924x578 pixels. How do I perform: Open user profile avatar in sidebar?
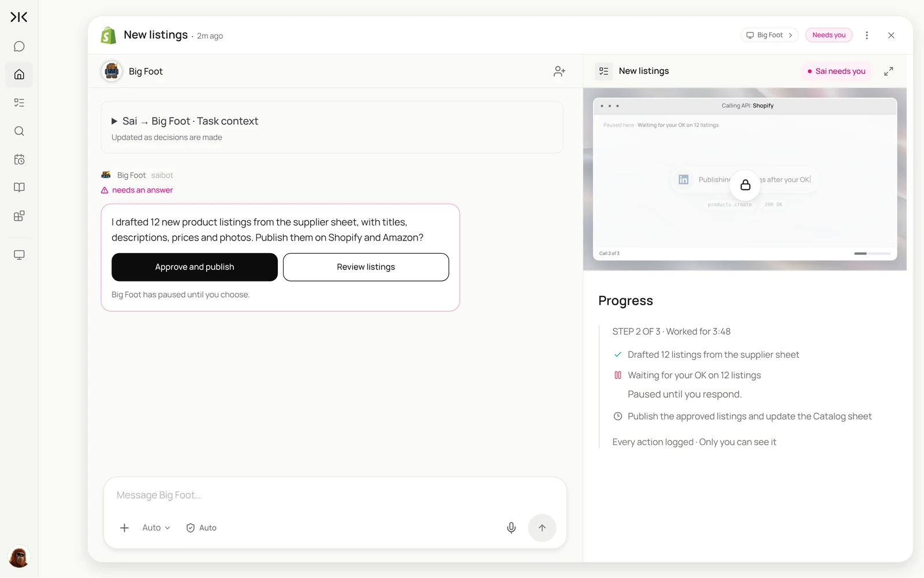[x=19, y=557]
